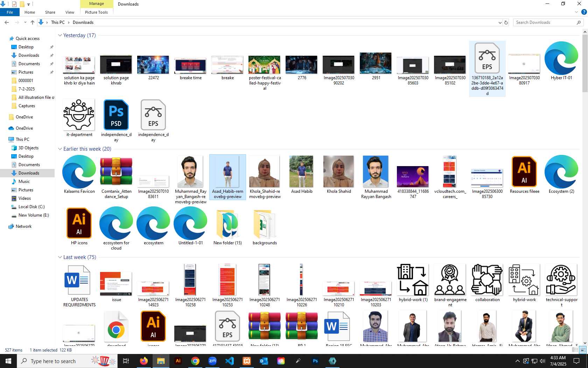Open Network in the navigation pane

click(23, 226)
